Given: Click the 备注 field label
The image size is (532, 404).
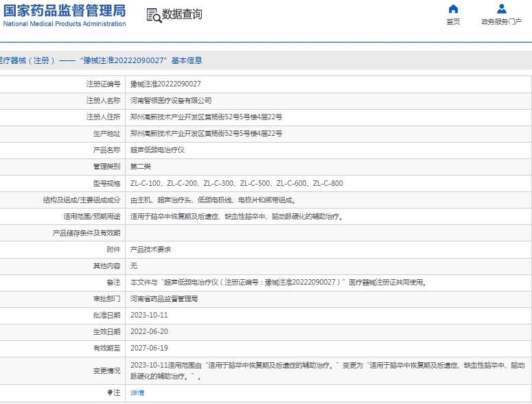Looking at the screenshot, I should point(113,283).
